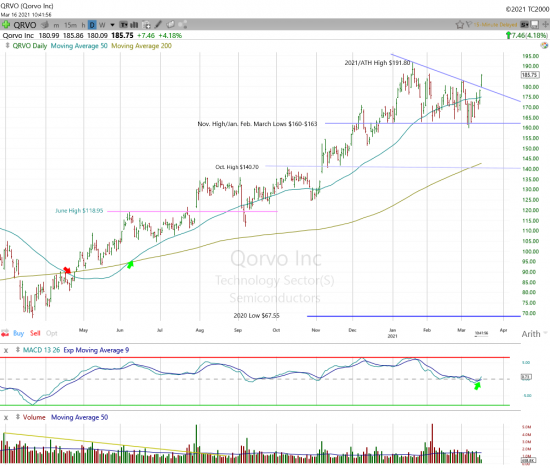Click the +4.18% change value
Screen dimensions: 550x468
[170, 35]
